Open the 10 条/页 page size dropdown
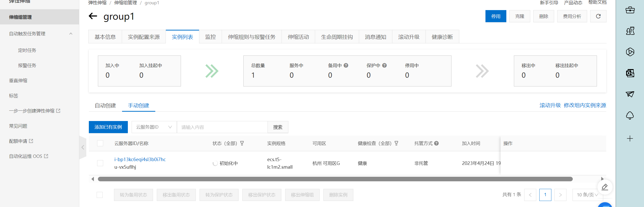This screenshot has height=207, width=644. tap(587, 195)
